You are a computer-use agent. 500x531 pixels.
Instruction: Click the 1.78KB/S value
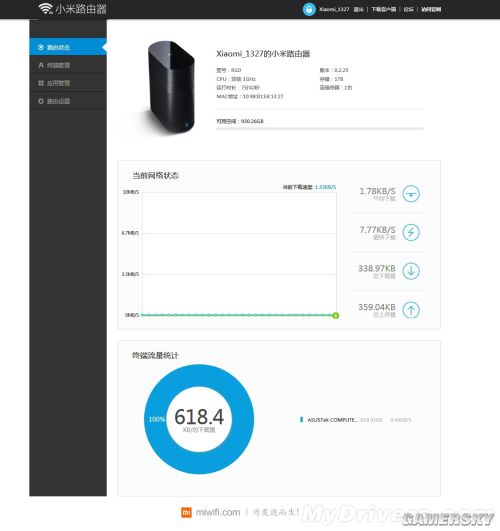click(x=377, y=191)
